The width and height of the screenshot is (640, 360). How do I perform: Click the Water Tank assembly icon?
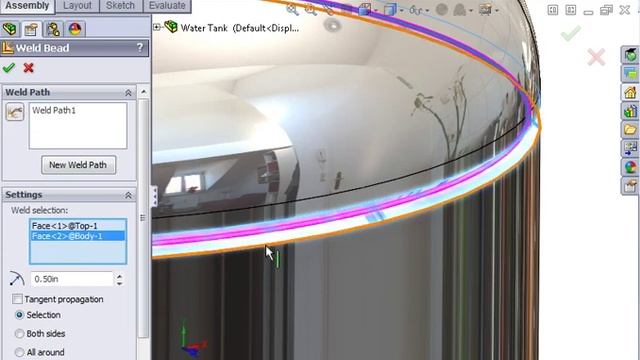[171, 27]
